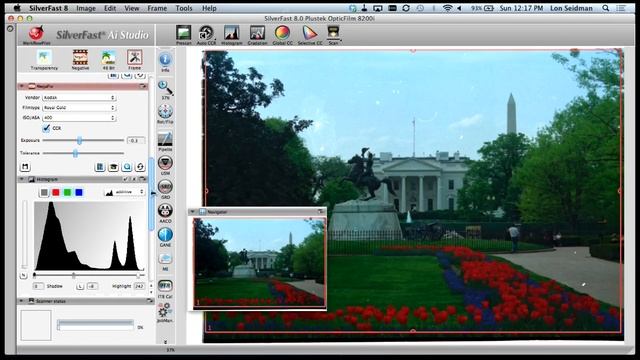640x360 pixels.
Task: Toggle gray channel in histogram
Action: pos(44,192)
